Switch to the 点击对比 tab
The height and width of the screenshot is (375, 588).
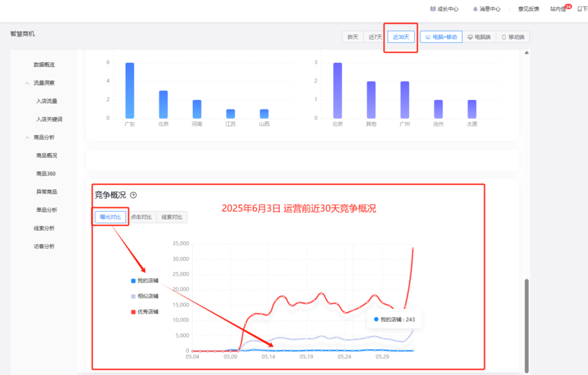[x=141, y=217]
